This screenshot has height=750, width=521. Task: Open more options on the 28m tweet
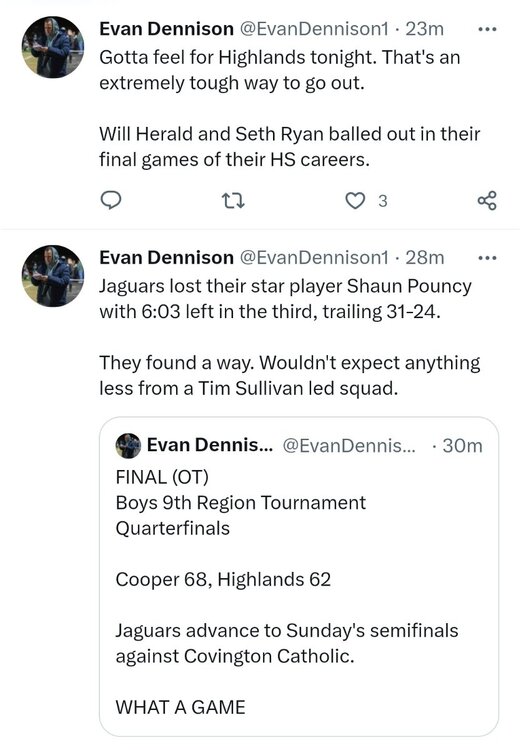[x=488, y=258]
